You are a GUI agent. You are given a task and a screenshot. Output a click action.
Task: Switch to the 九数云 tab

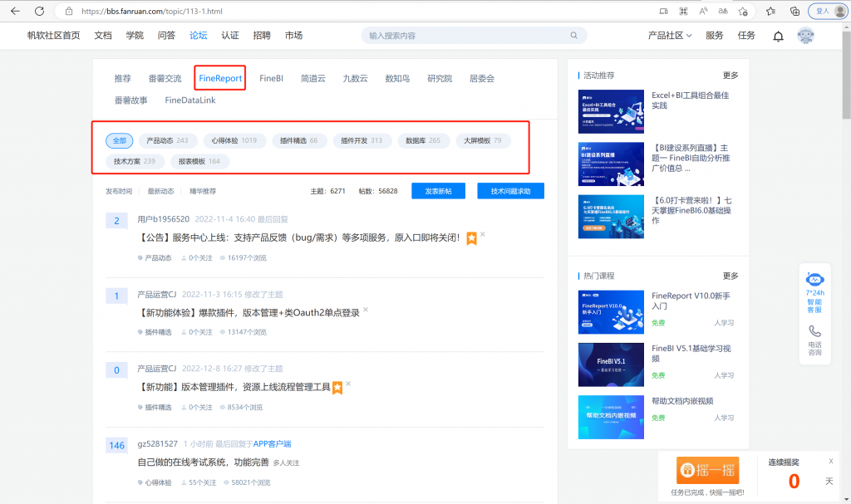point(355,78)
